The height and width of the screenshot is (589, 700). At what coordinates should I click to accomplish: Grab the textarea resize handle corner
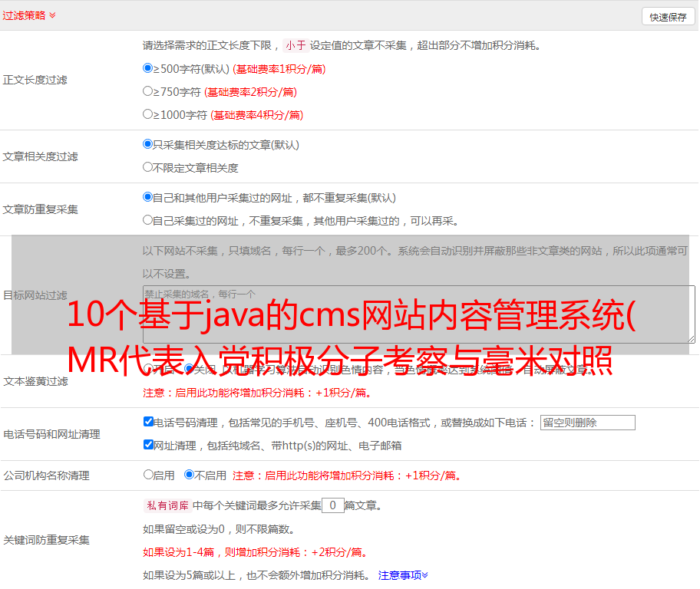691,339
